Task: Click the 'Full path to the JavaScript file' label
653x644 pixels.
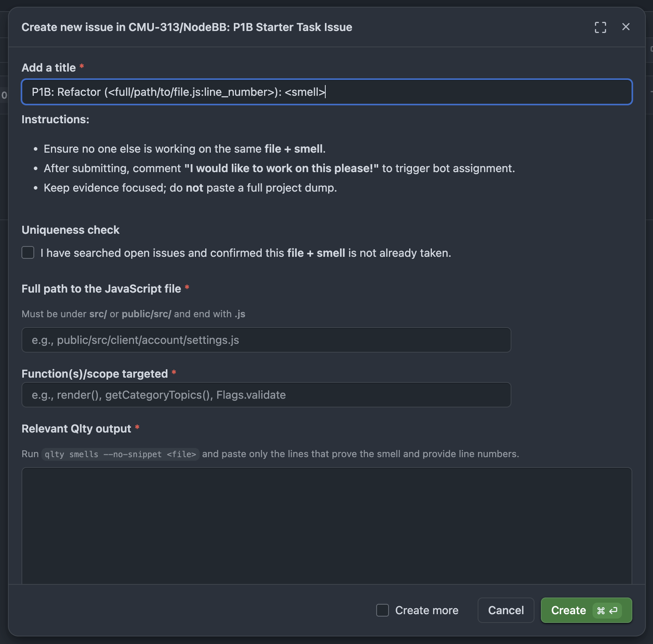Action: 101,289
